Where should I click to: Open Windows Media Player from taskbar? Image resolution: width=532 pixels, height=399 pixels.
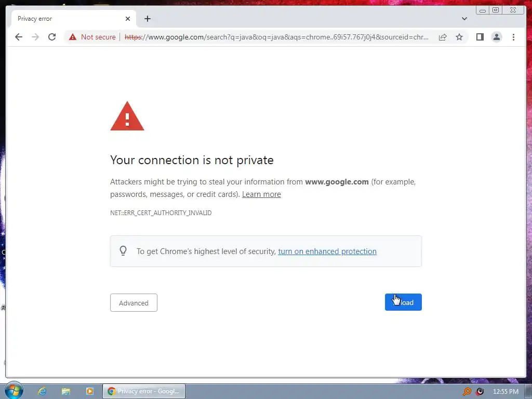[89, 391]
